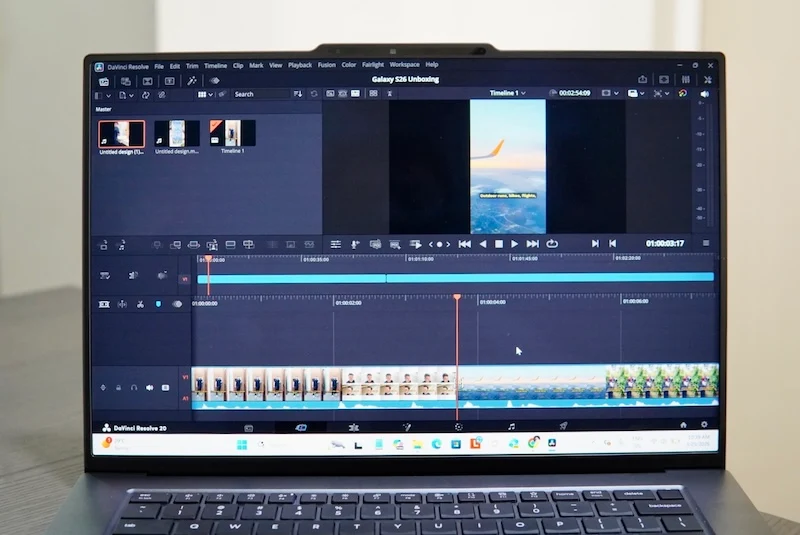
Task: Open the File menu
Action: tap(159, 66)
